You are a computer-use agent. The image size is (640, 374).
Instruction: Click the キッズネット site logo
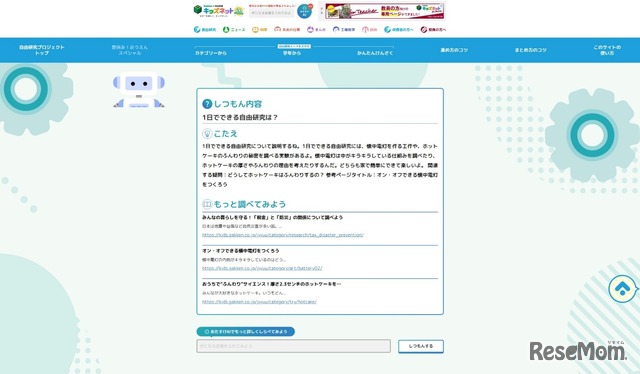pyautogui.click(x=219, y=11)
